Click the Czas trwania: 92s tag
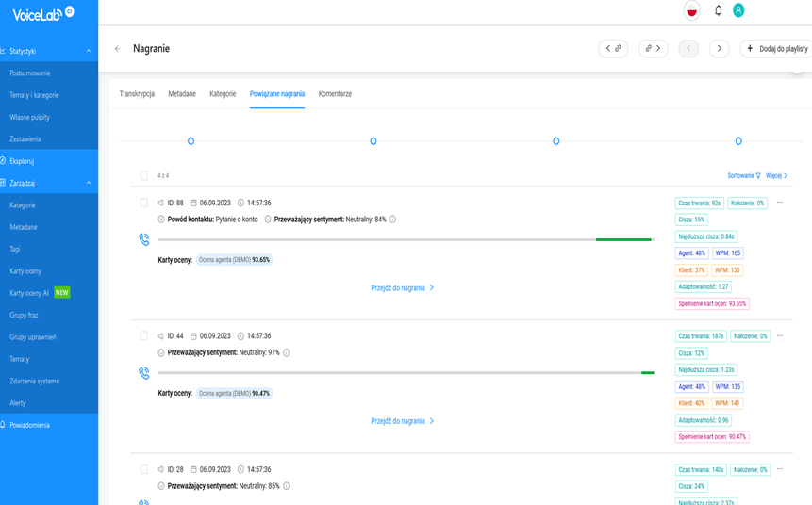 point(700,204)
